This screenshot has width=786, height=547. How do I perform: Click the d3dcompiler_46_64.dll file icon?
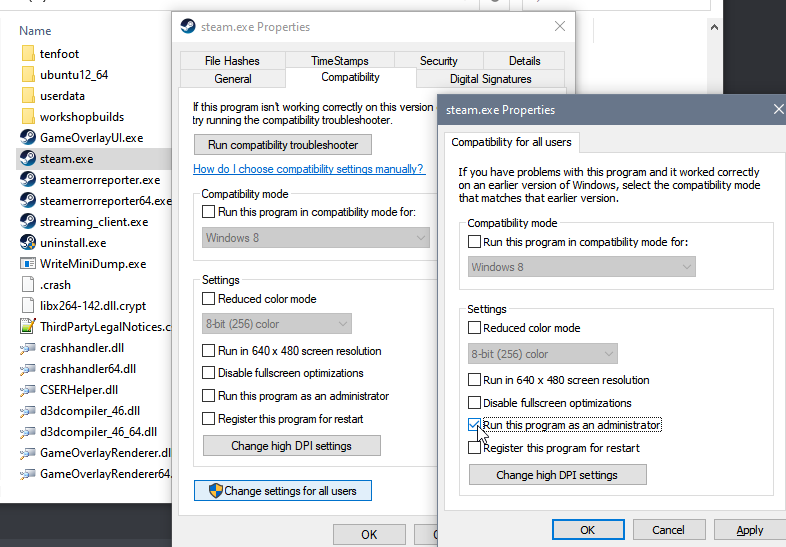tap(28, 432)
